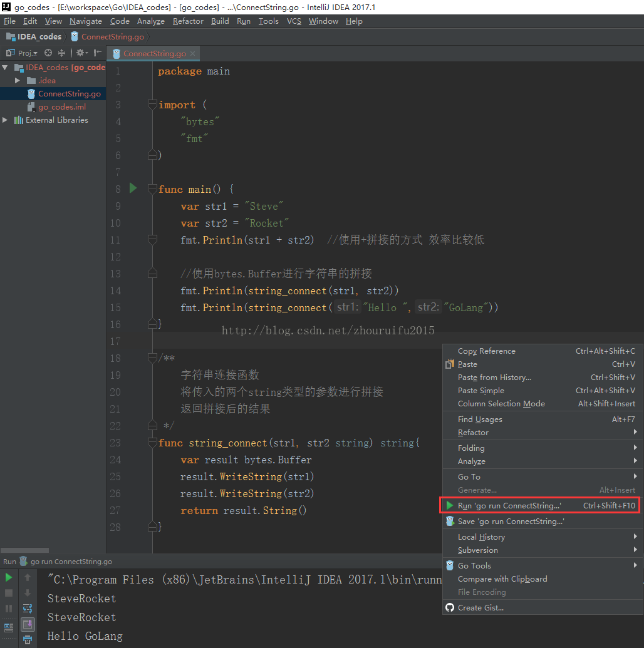
Task: Close the ConnectString.go editor tab
Action: point(193,53)
